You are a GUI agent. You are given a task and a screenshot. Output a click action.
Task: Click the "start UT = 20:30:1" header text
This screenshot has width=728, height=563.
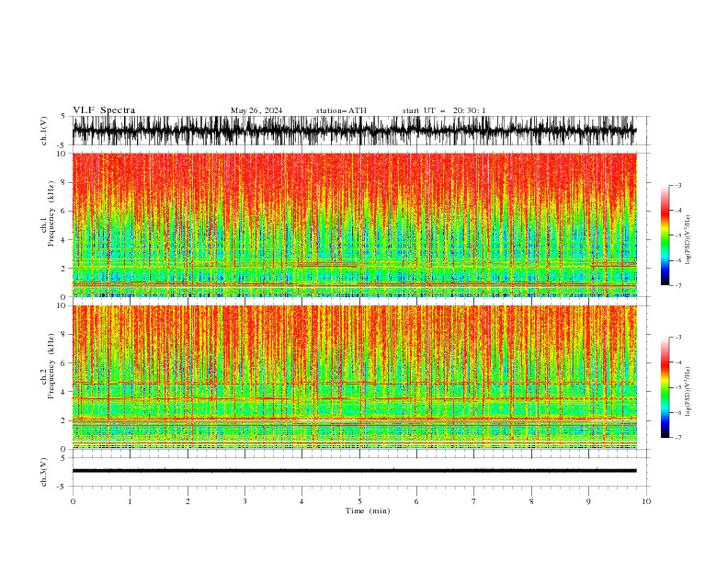[444, 110]
